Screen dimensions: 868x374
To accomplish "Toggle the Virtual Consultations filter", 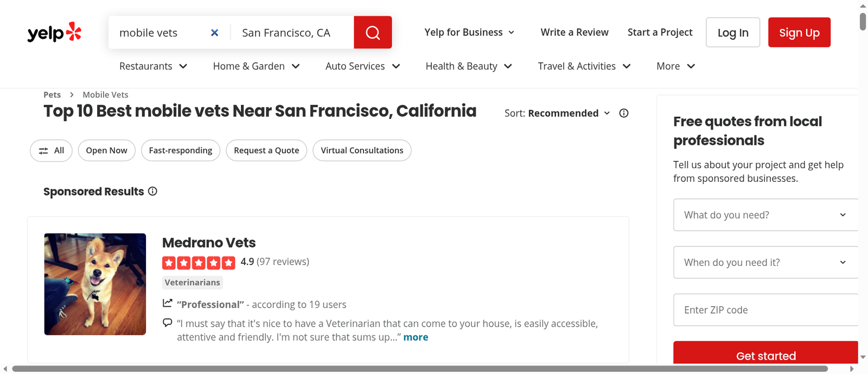I will (362, 150).
